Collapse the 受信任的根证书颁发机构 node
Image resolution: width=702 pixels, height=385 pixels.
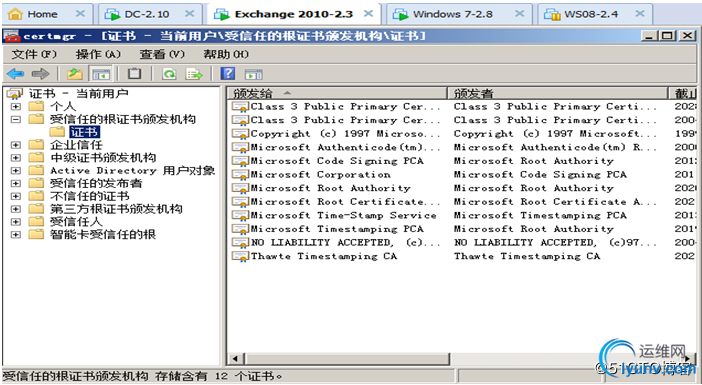[16, 120]
